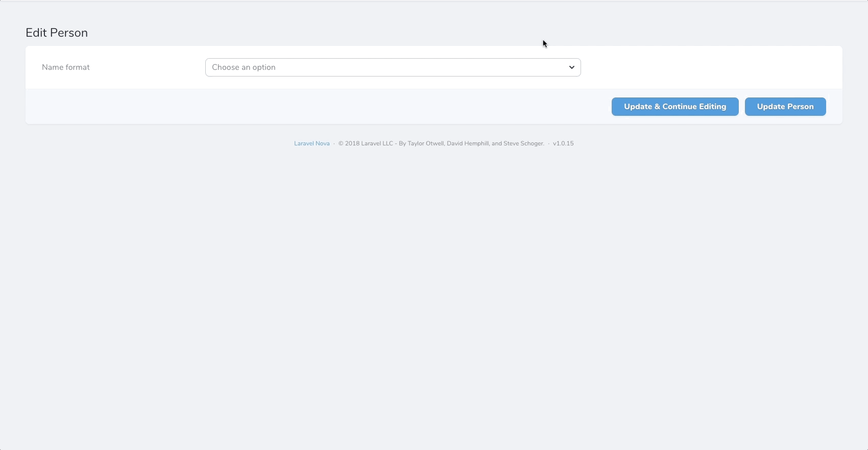Screen dimensions: 868x450
Task: Click the Name format label
Action: coord(66,67)
